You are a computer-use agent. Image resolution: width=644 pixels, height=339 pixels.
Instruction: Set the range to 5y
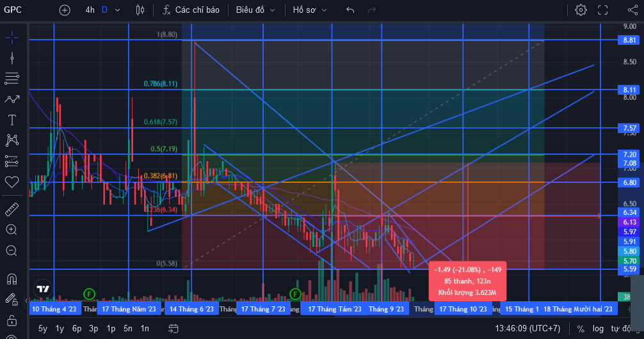point(43,328)
